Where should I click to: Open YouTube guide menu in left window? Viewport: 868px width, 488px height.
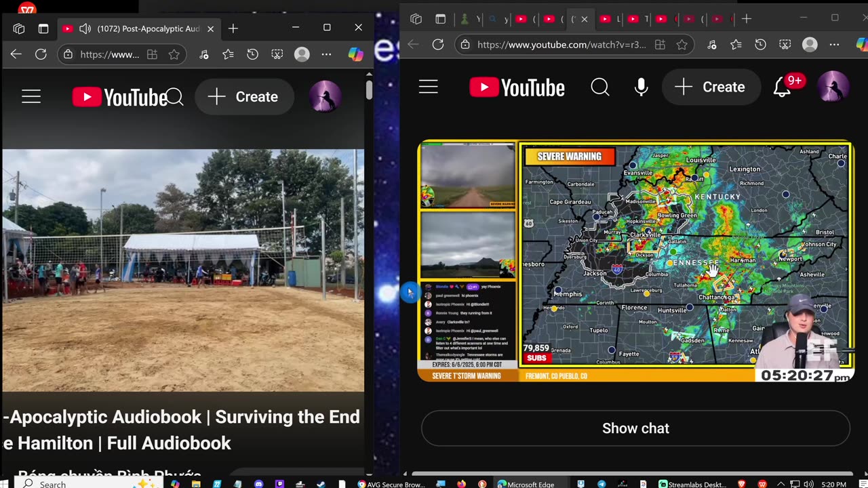coord(31,97)
